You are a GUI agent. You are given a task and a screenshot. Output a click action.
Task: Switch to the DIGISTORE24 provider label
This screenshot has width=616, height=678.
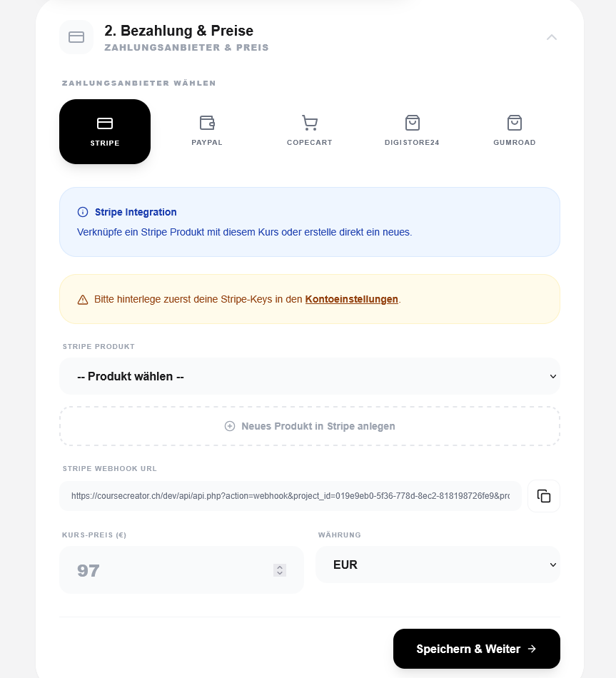(413, 143)
